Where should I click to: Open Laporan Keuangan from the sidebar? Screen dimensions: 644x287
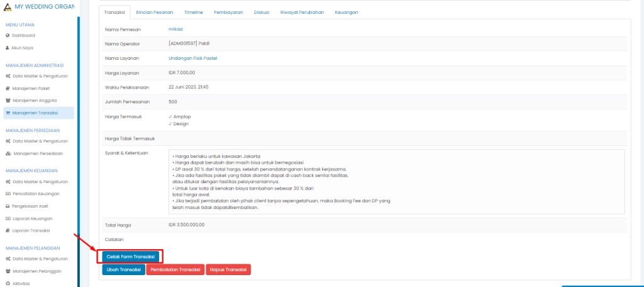33,218
